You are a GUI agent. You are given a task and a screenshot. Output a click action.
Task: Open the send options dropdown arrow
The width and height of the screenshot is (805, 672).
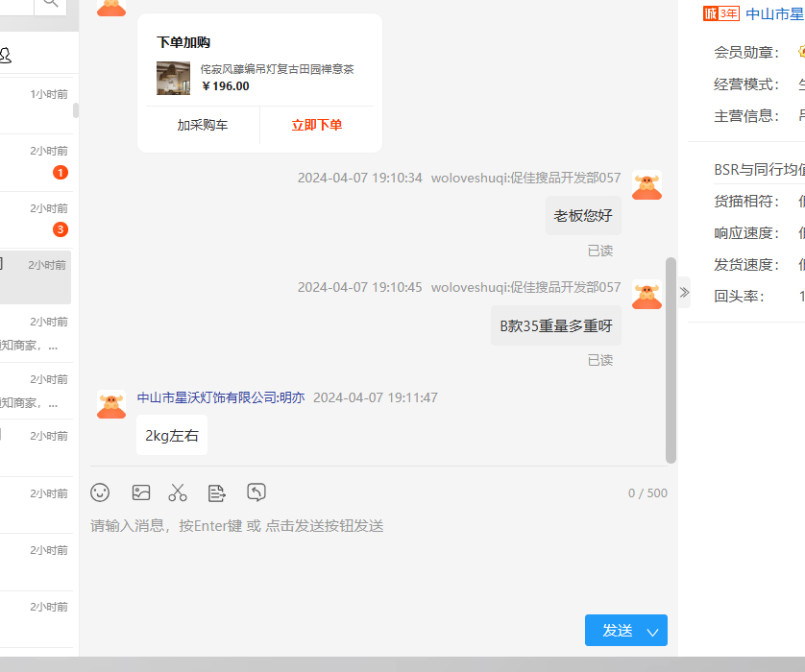point(653,631)
